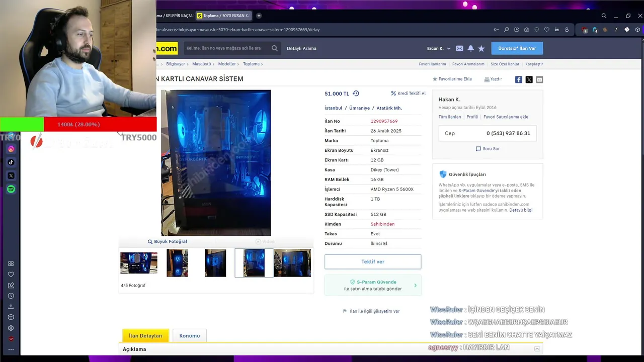Select the first photo thumbnail
Screen dimensions: 644x362
pyautogui.click(x=139, y=263)
